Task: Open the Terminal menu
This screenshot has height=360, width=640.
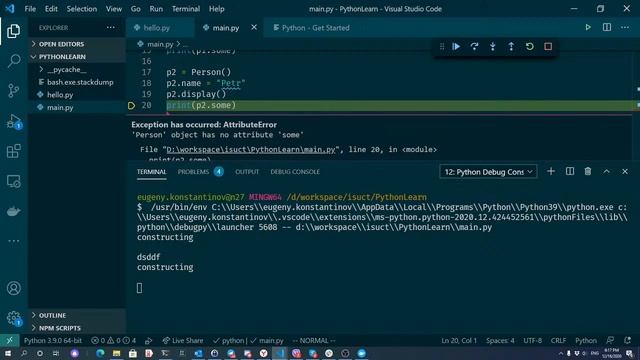Action: (186, 9)
